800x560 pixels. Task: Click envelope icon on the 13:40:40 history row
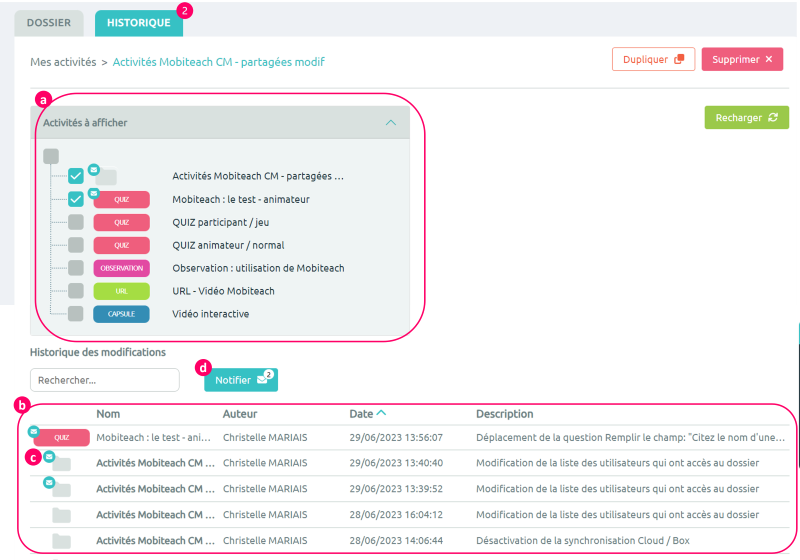49,456
